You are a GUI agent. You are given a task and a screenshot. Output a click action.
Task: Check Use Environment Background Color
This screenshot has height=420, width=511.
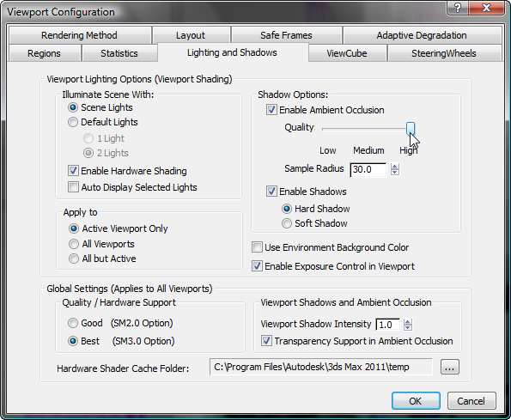(257, 247)
